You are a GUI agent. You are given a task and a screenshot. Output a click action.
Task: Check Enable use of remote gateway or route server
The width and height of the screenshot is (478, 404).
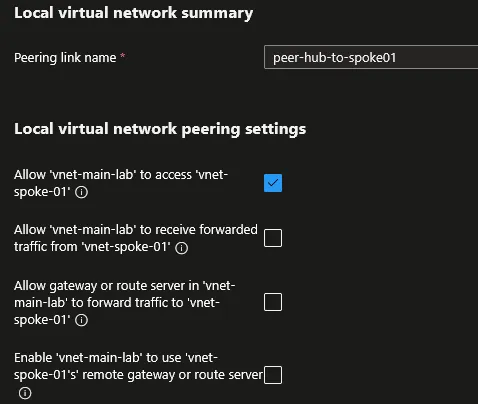click(x=273, y=375)
